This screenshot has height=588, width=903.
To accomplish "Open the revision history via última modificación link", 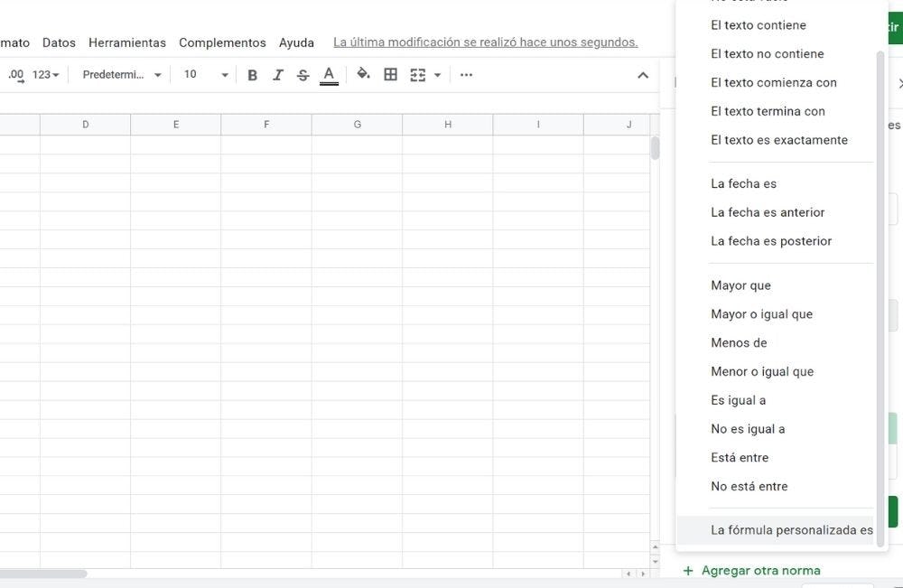I will click(x=485, y=42).
